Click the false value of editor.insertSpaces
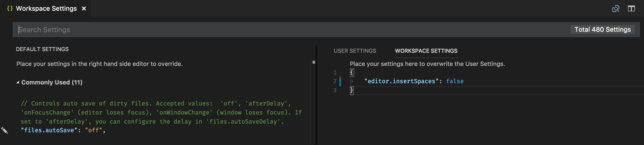Image resolution: width=644 pixels, height=145 pixels. click(455, 81)
